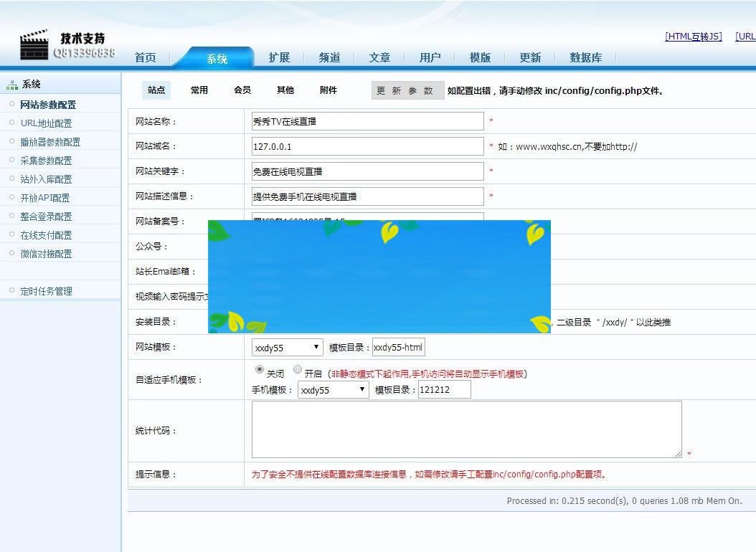Screen dimensions: 756x552
Task: Click the 网站名称 input field
Action: (x=366, y=120)
